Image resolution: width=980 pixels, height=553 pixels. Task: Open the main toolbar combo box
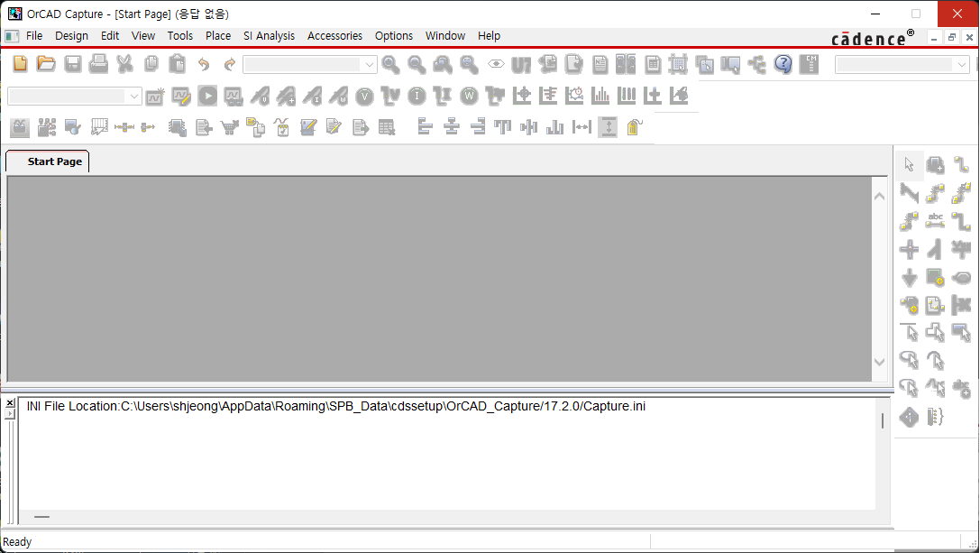[x=310, y=64]
